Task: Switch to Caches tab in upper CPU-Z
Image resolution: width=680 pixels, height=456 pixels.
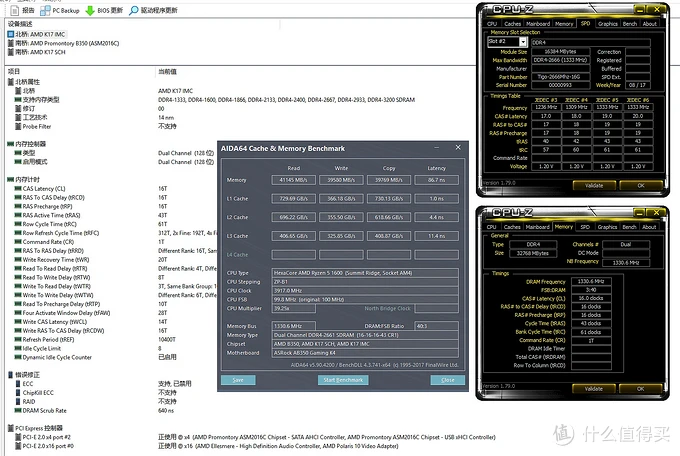Action: 512,24
